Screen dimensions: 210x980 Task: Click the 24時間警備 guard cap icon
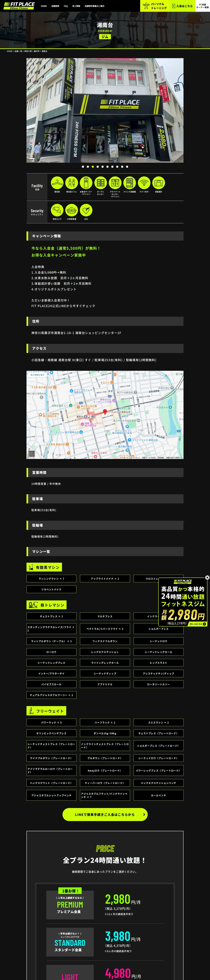(x=72, y=210)
